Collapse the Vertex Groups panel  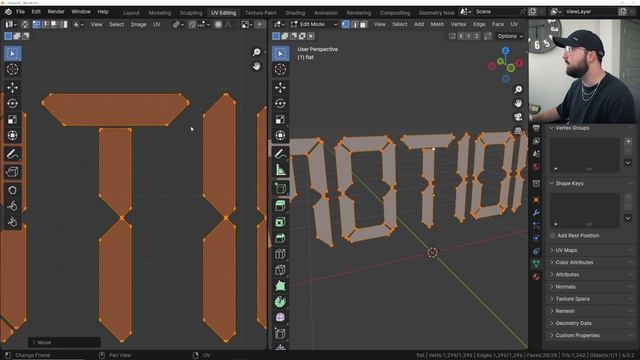590,128
